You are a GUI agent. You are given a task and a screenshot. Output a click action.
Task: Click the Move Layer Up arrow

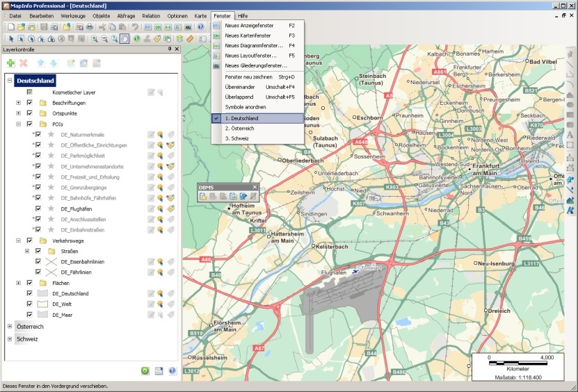click(x=40, y=63)
